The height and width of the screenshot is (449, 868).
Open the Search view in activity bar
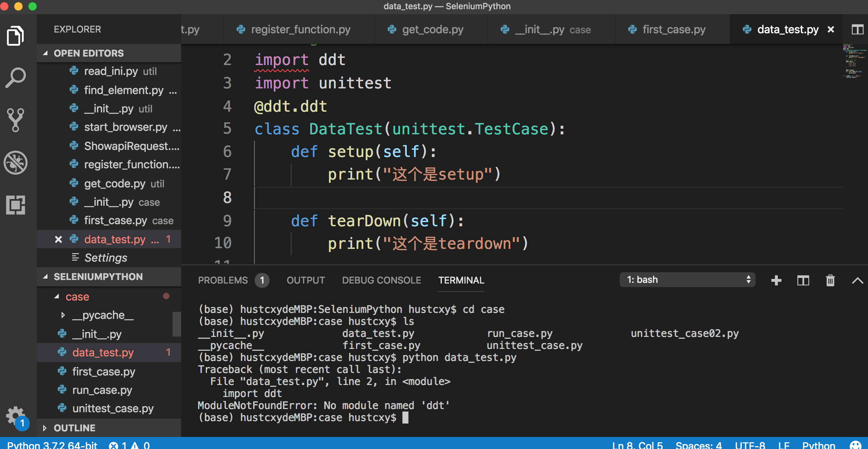[15, 78]
